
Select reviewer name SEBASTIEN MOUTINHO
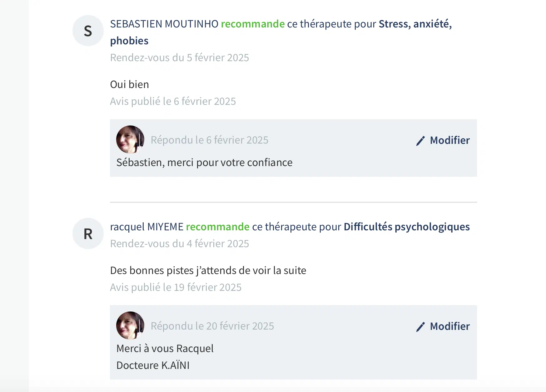coord(164,24)
